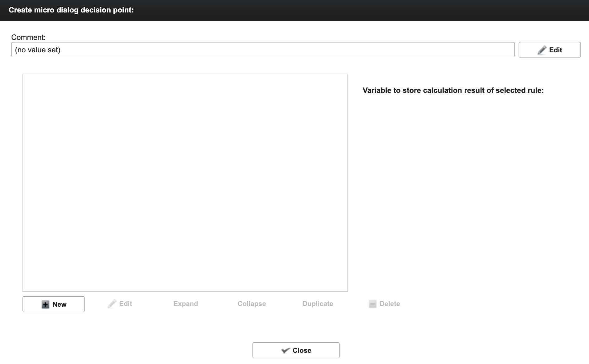Click the 'Create micro dialog decision point' title bar
This screenshot has width=589, height=364.
click(71, 10)
